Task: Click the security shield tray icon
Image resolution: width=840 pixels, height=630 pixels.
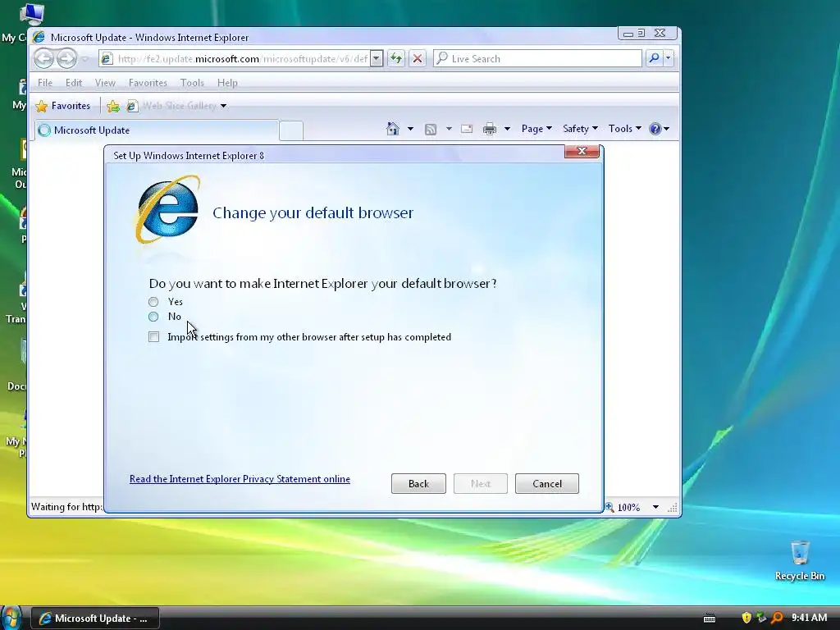Action: (746, 618)
